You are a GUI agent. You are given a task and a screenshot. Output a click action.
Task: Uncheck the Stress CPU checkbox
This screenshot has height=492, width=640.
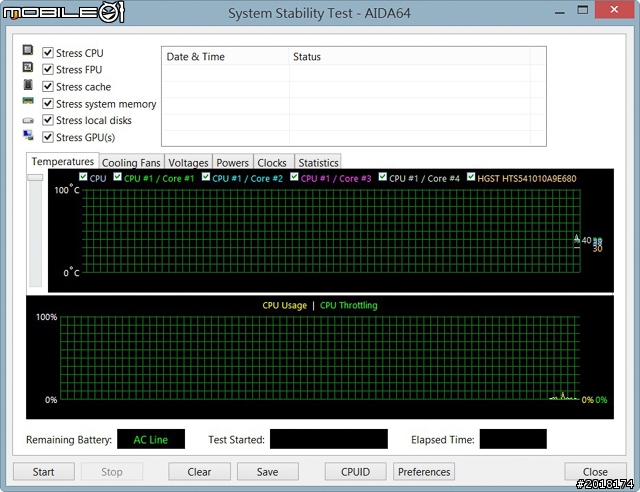pyautogui.click(x=48, y=53)
